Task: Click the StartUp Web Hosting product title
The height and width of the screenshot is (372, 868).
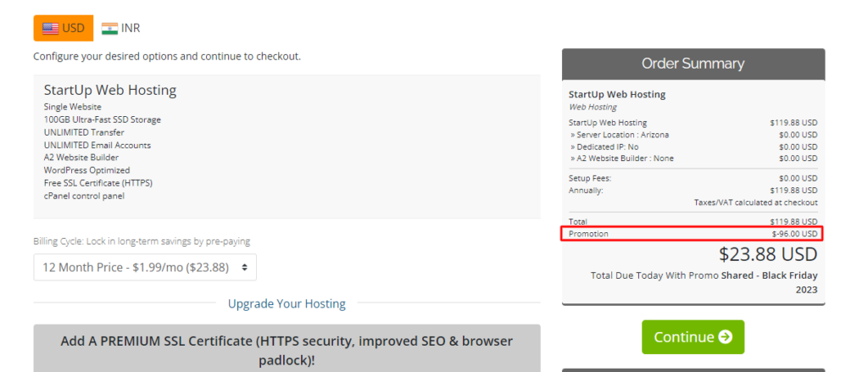Action: click(x=110, y=90)
